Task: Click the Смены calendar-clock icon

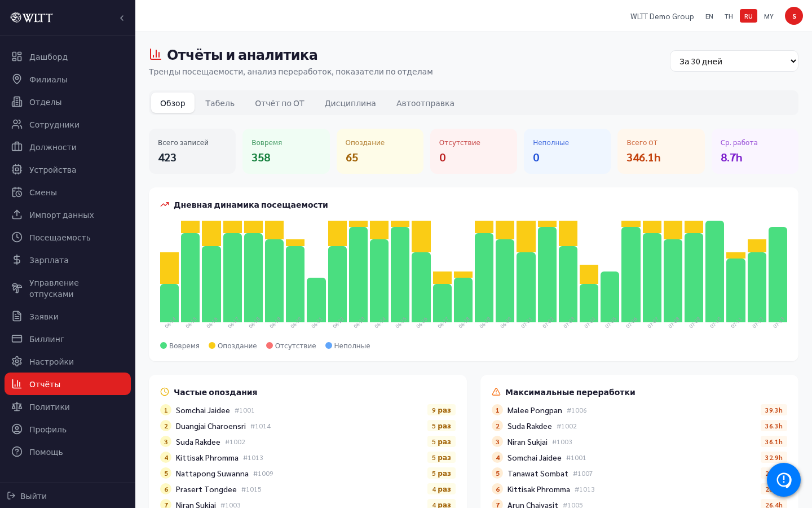Action: click(17, 192)
